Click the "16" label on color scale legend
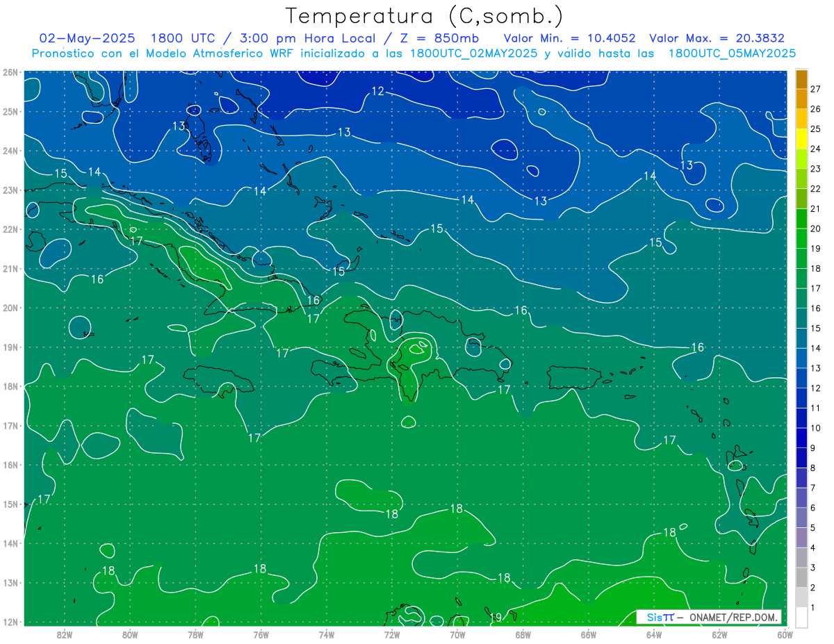 [815, 308]
